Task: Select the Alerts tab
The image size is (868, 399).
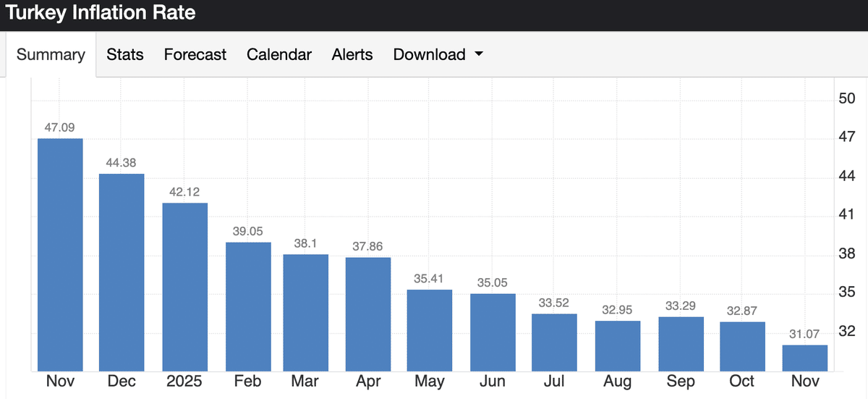Action: 352,55
